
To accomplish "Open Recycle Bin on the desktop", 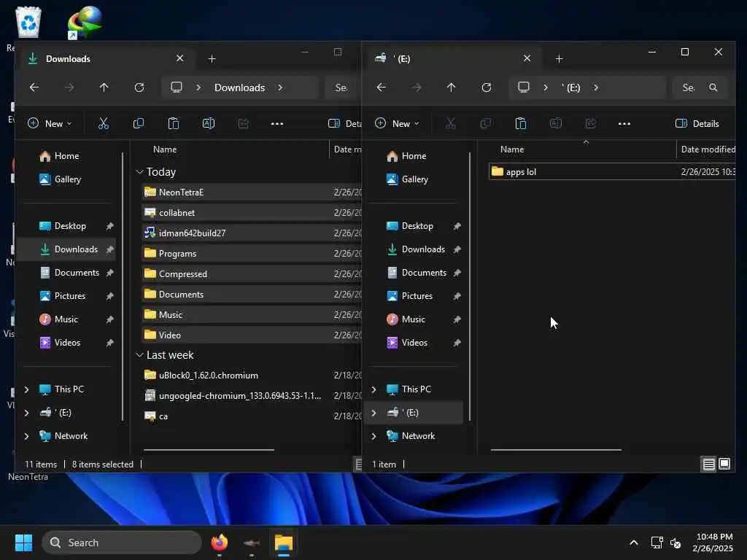I will [x=28, y=22].
